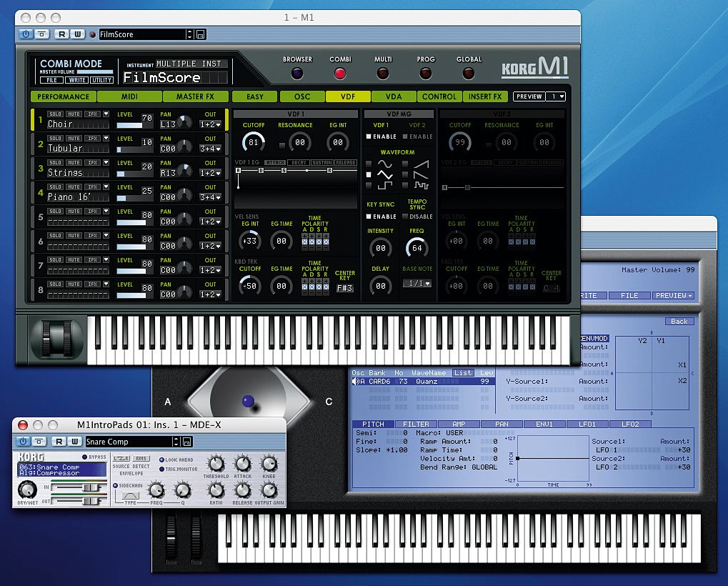Click the VDF 1 EG INT knob
728x586 pixels.
pos(337,142)
